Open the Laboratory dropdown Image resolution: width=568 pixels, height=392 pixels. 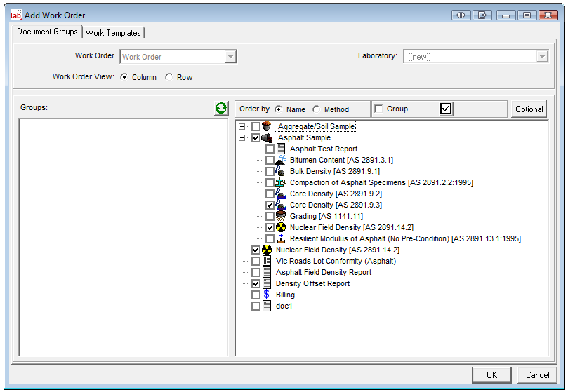(542, 57)
